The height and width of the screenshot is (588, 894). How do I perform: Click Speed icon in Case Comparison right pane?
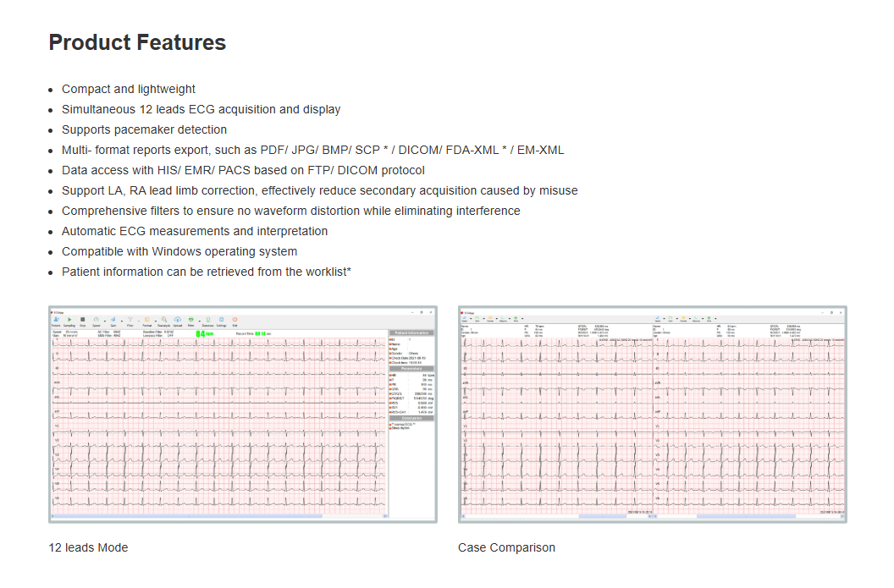pos(658,318)
